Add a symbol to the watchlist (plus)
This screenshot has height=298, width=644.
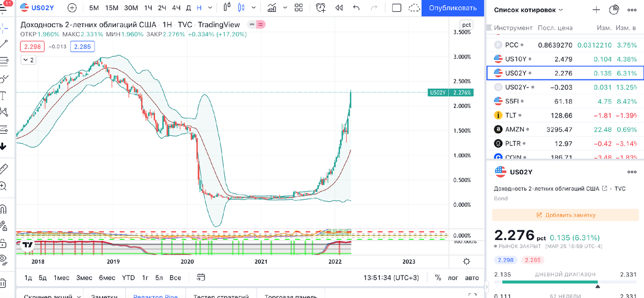[596, 10]
